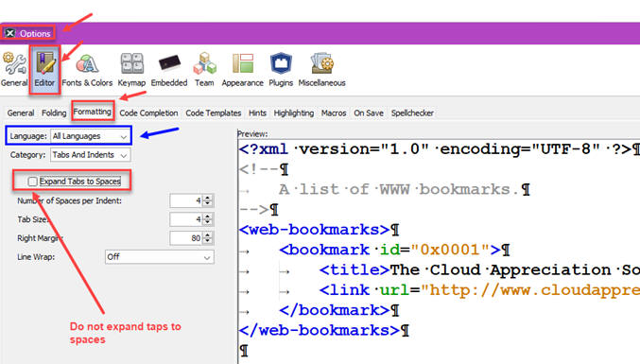This screenshot has width=640, height=364.
Task: Open the Plugins options category
Action: coord(281,69)
